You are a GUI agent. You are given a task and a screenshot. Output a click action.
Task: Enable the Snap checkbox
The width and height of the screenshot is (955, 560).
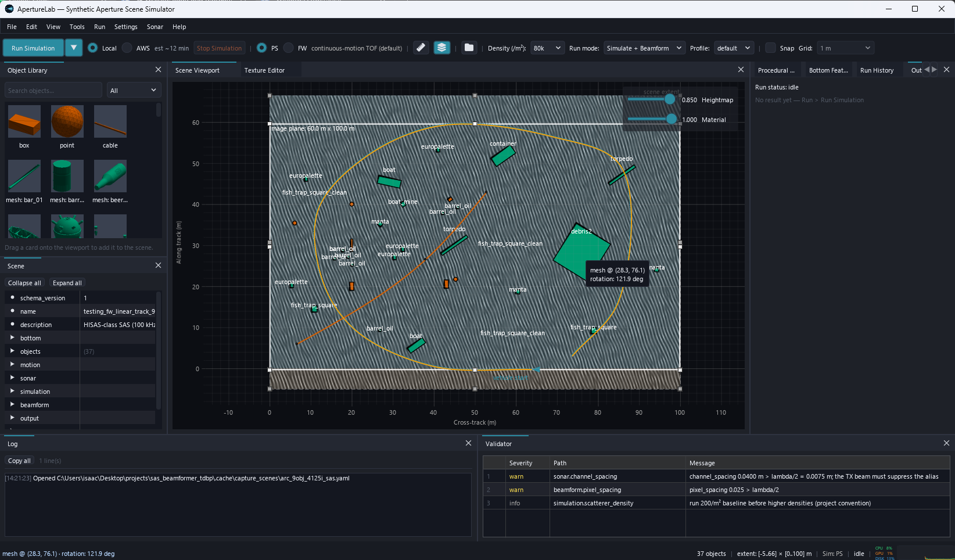[770, 48]
